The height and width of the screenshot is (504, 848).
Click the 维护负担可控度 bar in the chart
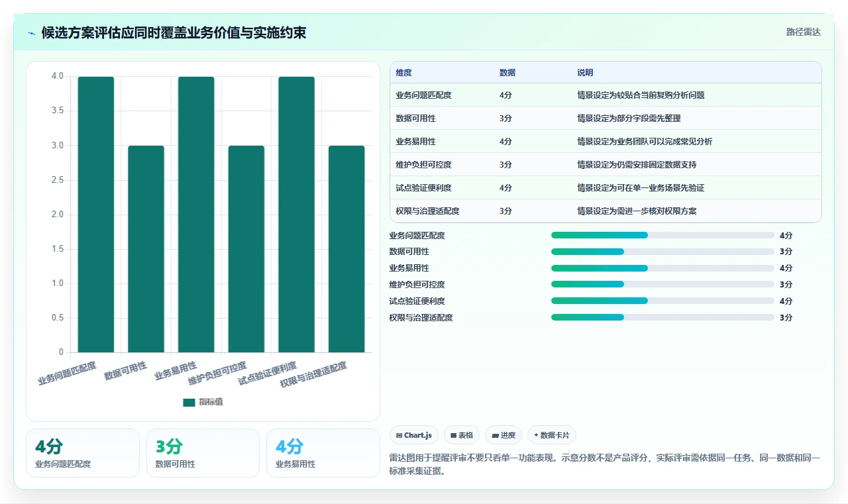pyautogui.click(x=246, y=249)
